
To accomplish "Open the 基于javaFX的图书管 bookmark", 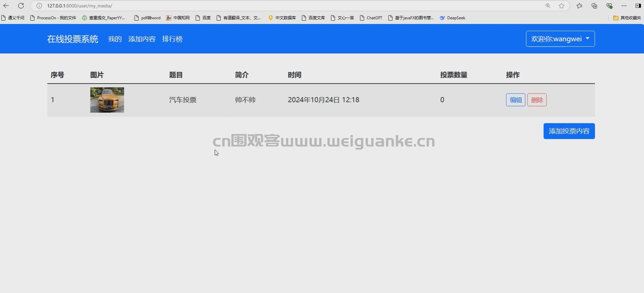I will [x=411, y=18].
